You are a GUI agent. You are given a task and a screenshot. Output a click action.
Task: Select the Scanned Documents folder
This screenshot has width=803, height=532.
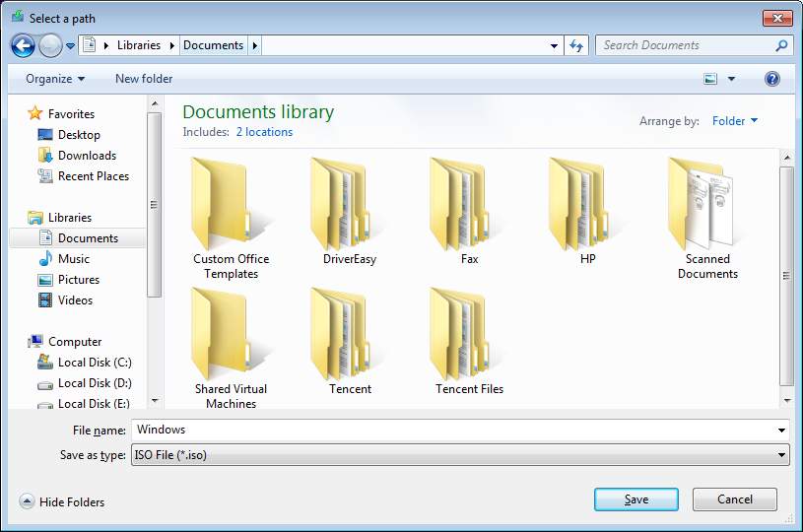pyautogui.click(x=706, y=219)
